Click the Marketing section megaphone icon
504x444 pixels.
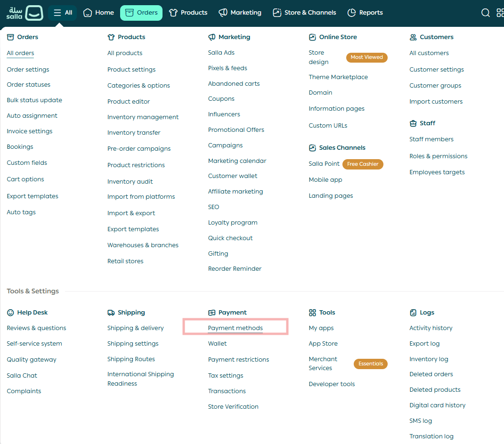(x=212, y=37)
